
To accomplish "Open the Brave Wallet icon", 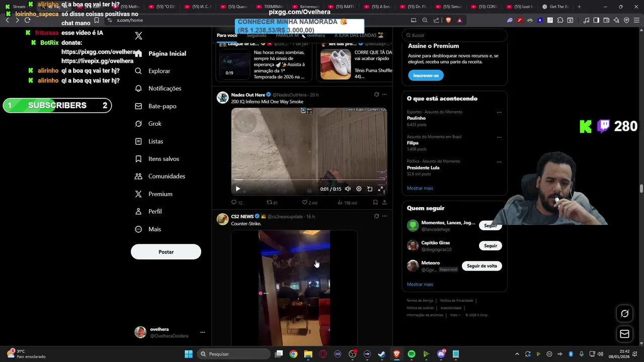I will coord(606,20).
